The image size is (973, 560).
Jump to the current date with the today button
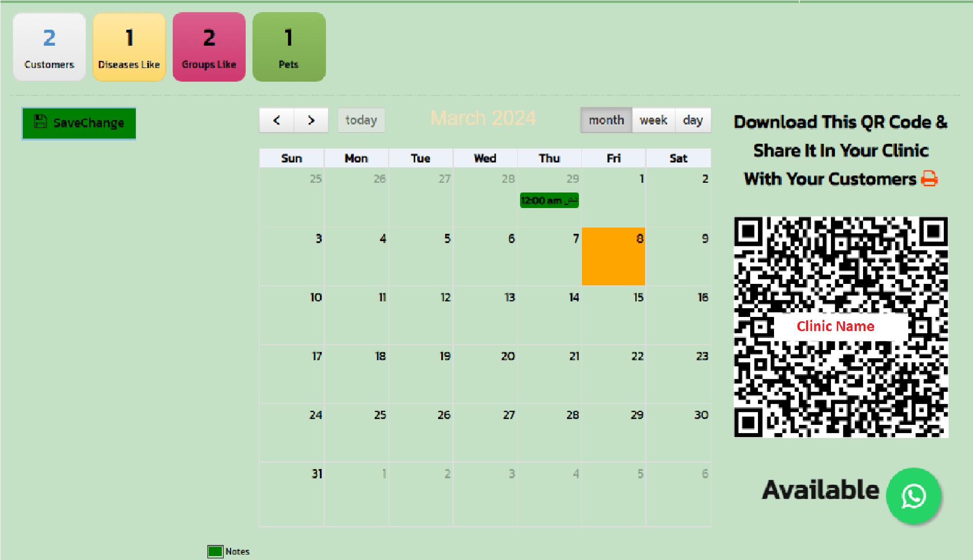click(x=361, y=120)
